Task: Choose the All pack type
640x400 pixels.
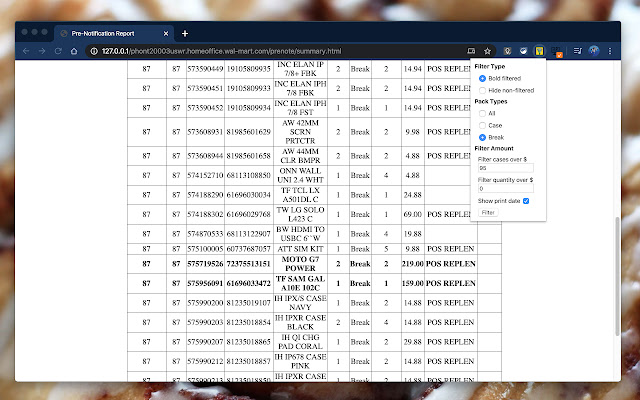Action: [482, 113]
